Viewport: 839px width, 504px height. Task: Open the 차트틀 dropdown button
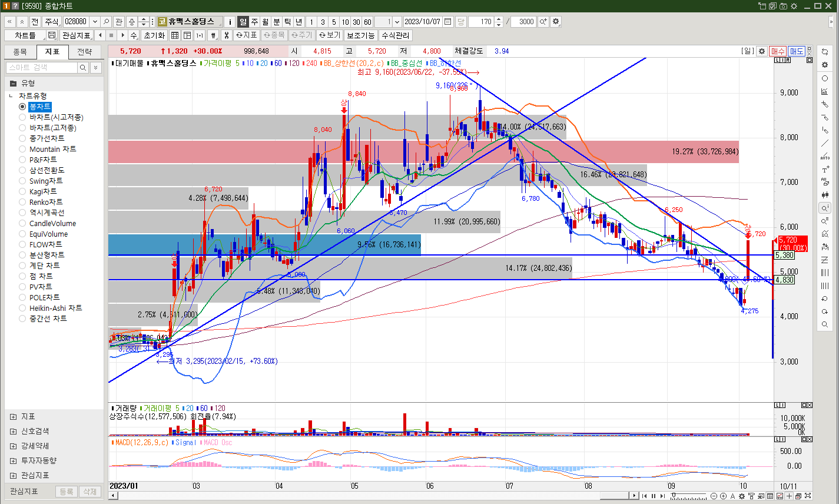[x=25, y=35]
